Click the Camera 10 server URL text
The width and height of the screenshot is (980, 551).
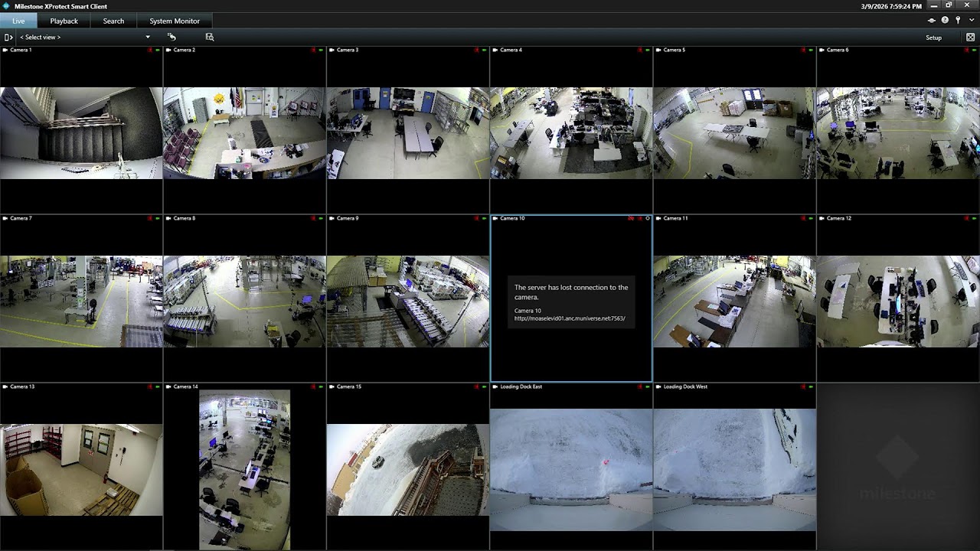[570, 318]
